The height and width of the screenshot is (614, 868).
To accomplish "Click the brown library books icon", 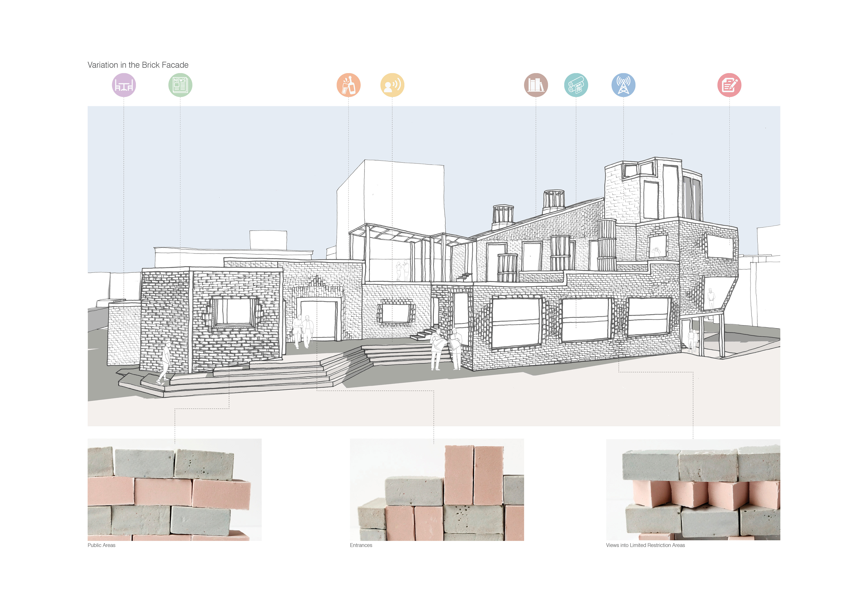I will pos(536,85).
